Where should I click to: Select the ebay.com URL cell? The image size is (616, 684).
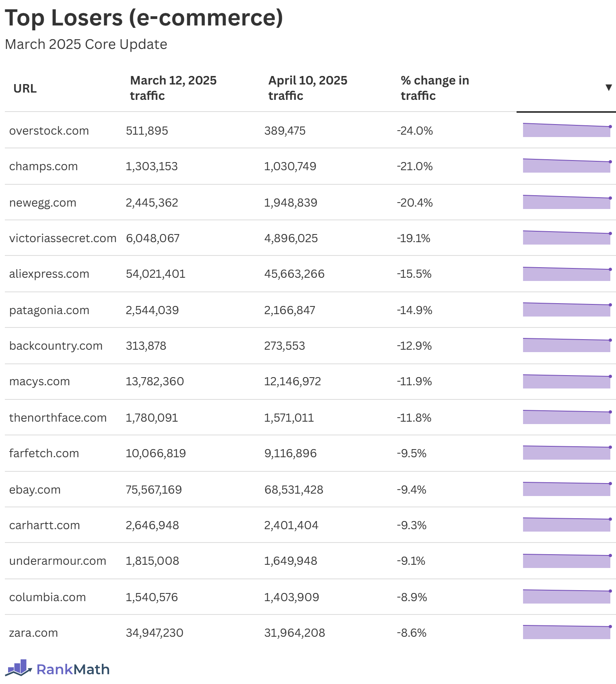coord(35,490)
